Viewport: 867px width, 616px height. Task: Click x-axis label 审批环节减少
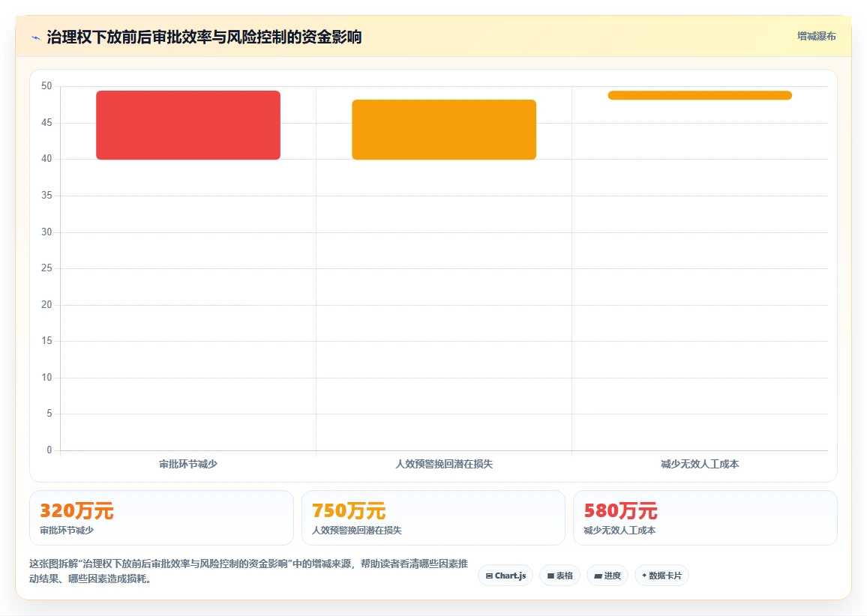point(188,464)
